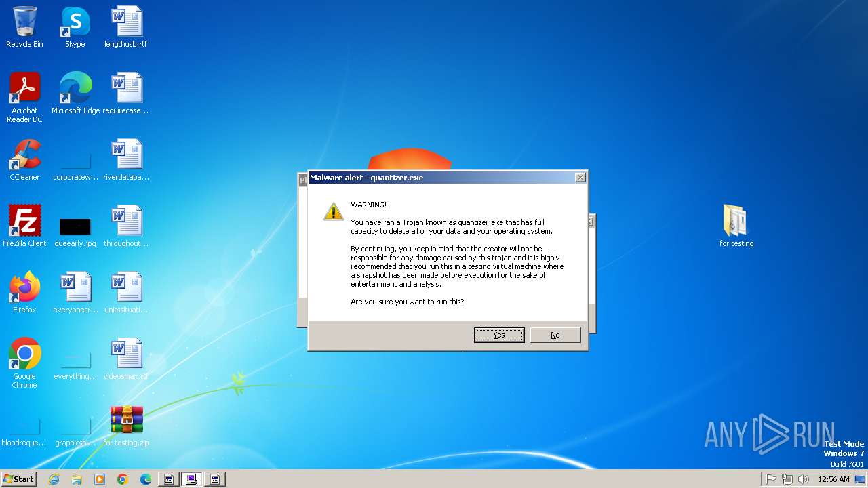868x488 pixels.
Task: Click the "Are you sure you want to run this?" text
Action: [x=408, y=302]
